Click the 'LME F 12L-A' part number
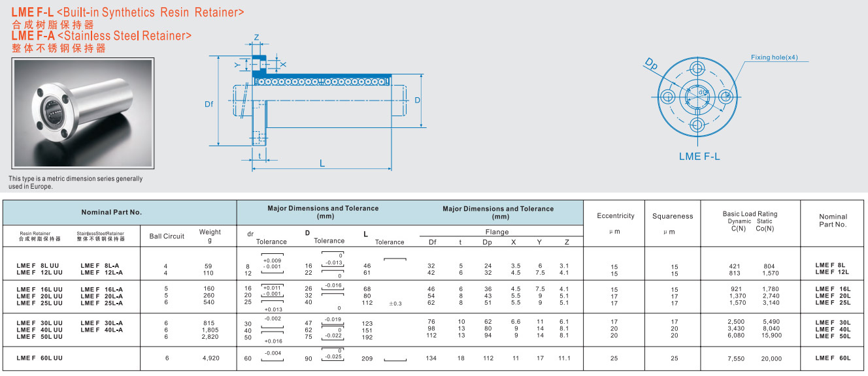This screenshot has height=376, width=868. tap(101, 273)
